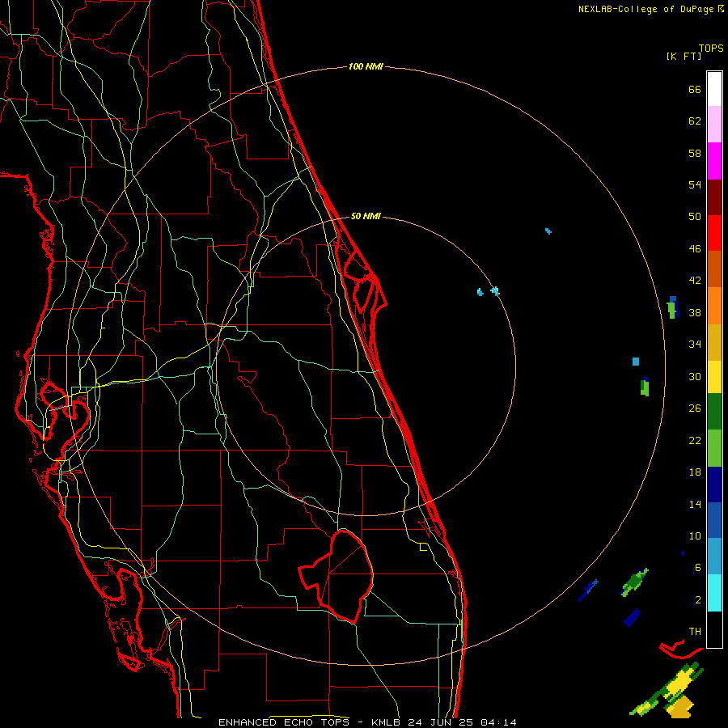This screenshot has width=728, height=728.
Task: Click the medium blue swatch near 10
Action: (x=714, y=520)
